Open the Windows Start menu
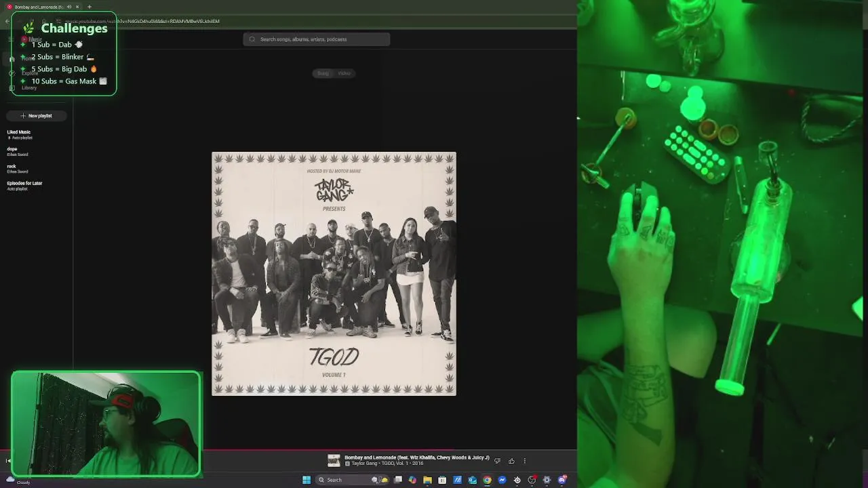The image size is (868, 488). click(307, 480)
